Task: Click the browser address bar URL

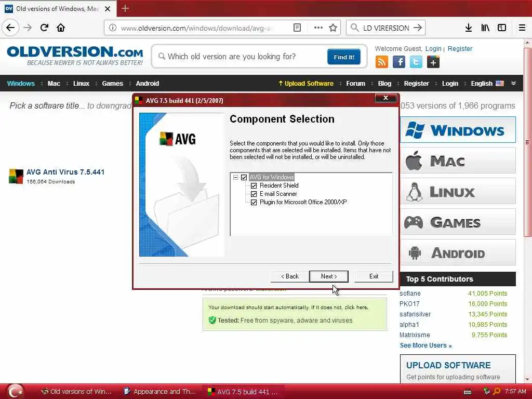Action: (x=197, y=28)
